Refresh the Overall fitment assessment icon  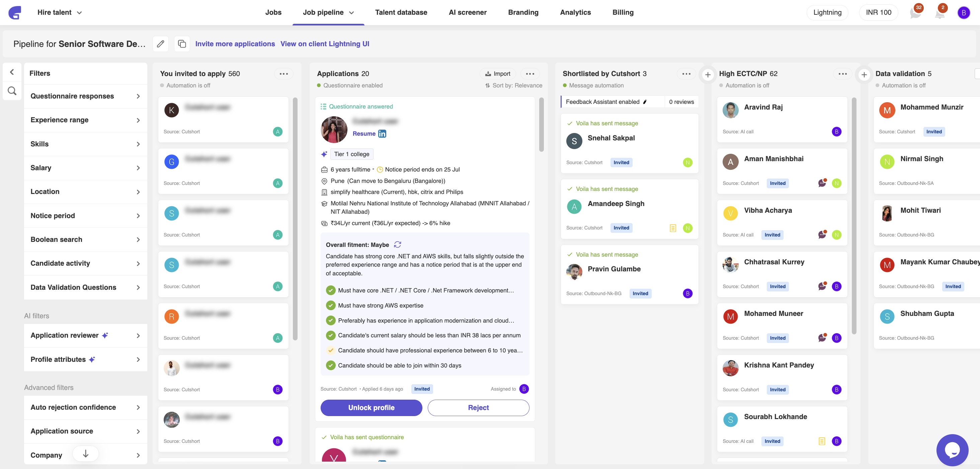[398, 245]
